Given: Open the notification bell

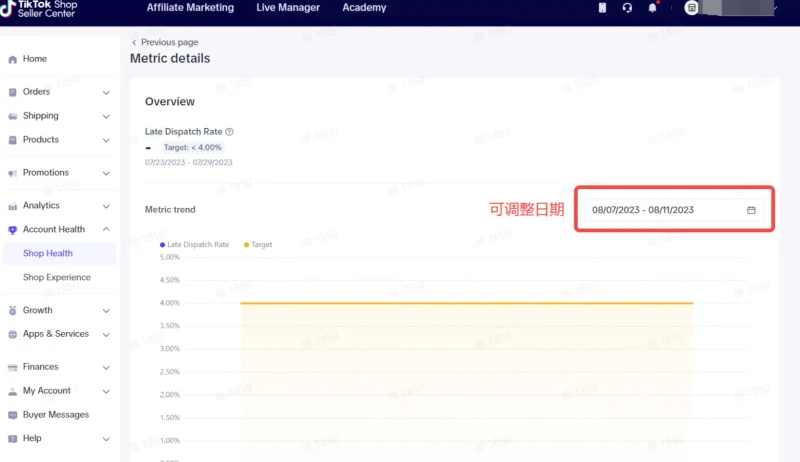Looking at the screenshot, I should 653,8.
